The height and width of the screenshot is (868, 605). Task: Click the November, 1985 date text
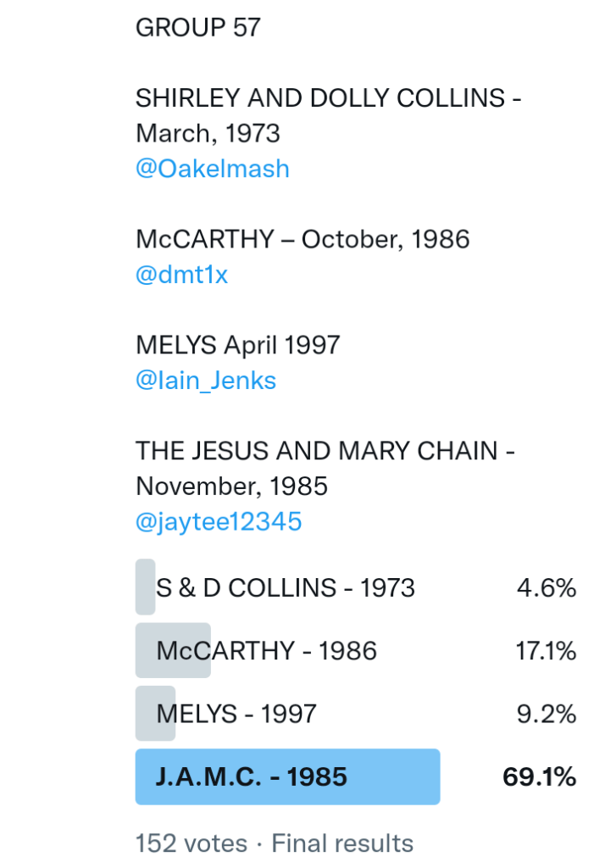231,487
